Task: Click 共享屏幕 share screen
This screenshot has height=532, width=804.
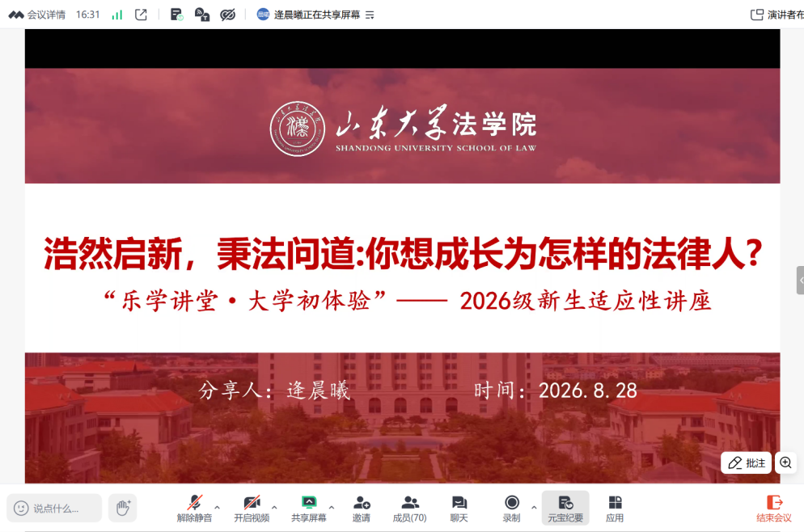Action: pyautogui.click(x=309, y=509)
